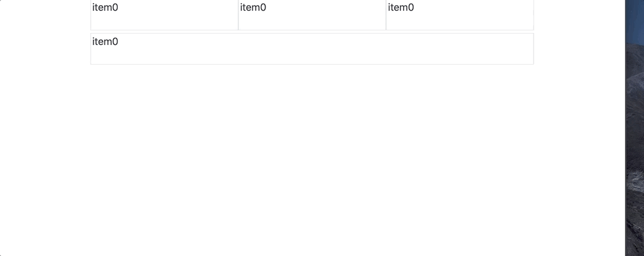Select the middle item0 box in top row
This screenshot has width=644, height=256.
point(312,15)
